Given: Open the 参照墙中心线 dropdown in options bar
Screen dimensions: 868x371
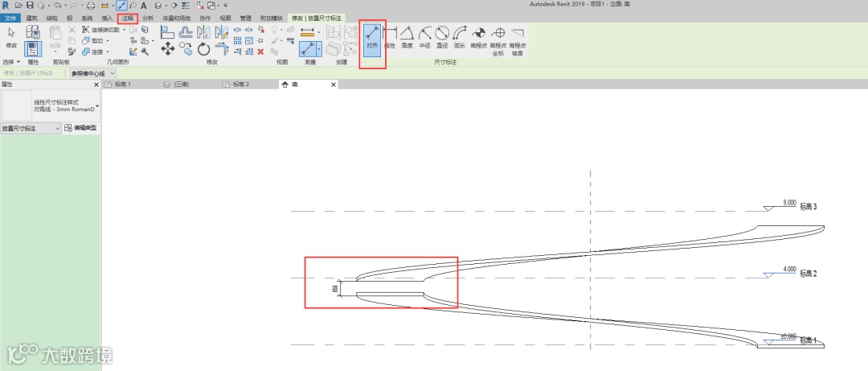Looking at the screenshot, I should point(93,73).
